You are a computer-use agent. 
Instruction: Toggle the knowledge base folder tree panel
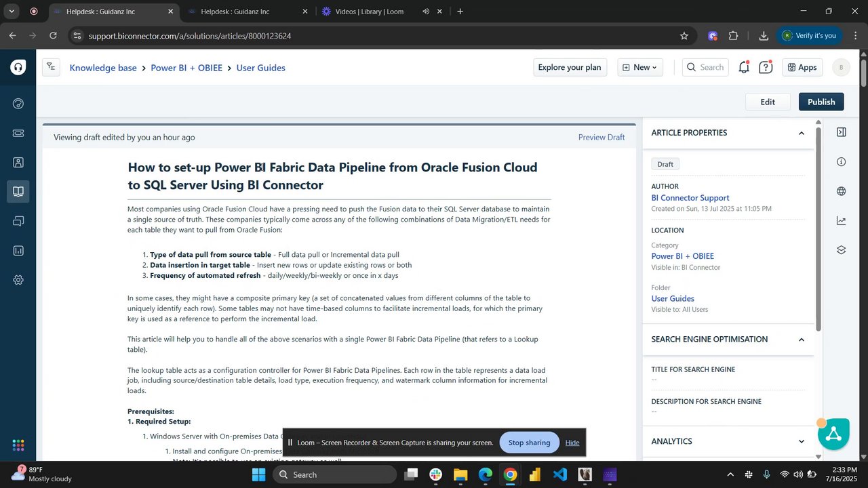(x=52, y=67)
